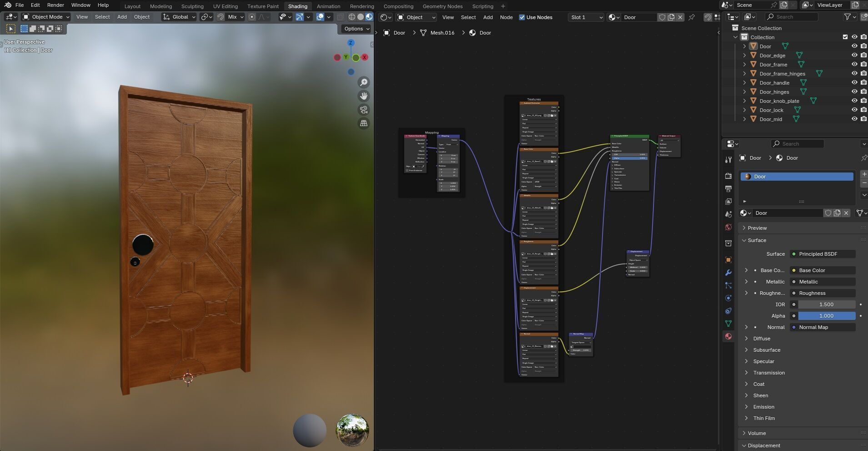Open the Modifiers wrench tab
Screen dimensions: 868x451
[x=728, y=273]
